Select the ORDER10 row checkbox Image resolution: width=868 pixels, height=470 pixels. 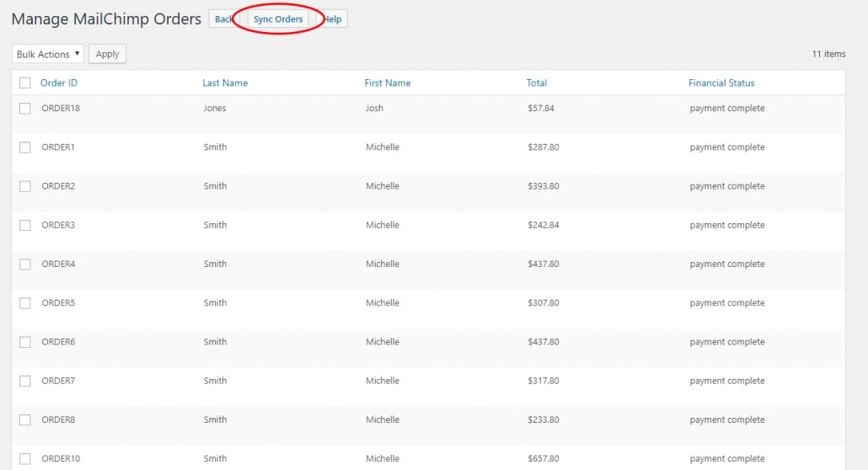tap(25, 459)
